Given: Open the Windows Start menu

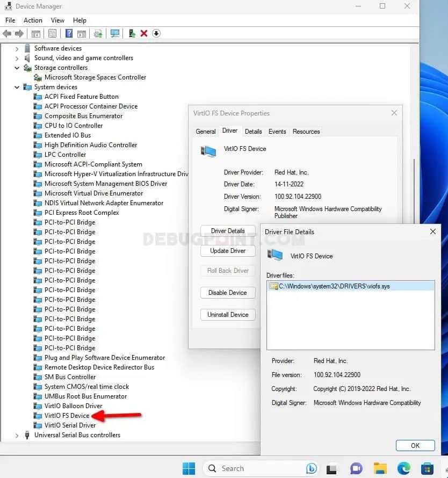Looking at the screenshot, I should (x=189, y=468).
